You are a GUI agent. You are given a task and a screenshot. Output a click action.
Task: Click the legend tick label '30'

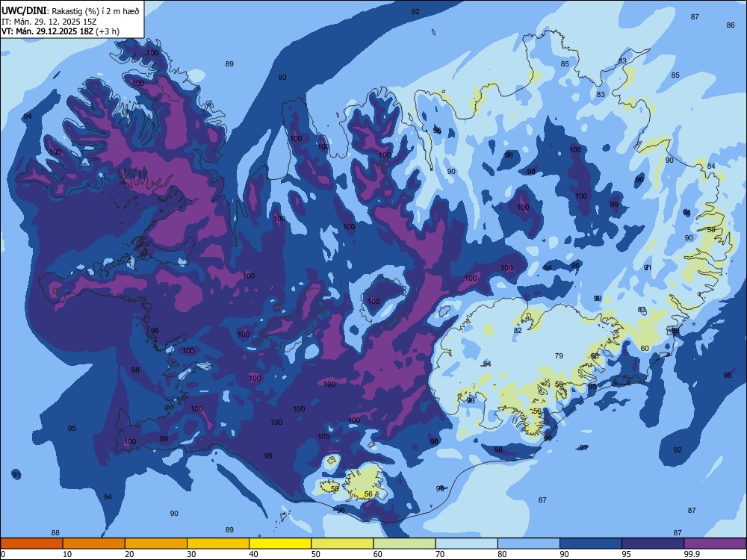pos(191,554)
